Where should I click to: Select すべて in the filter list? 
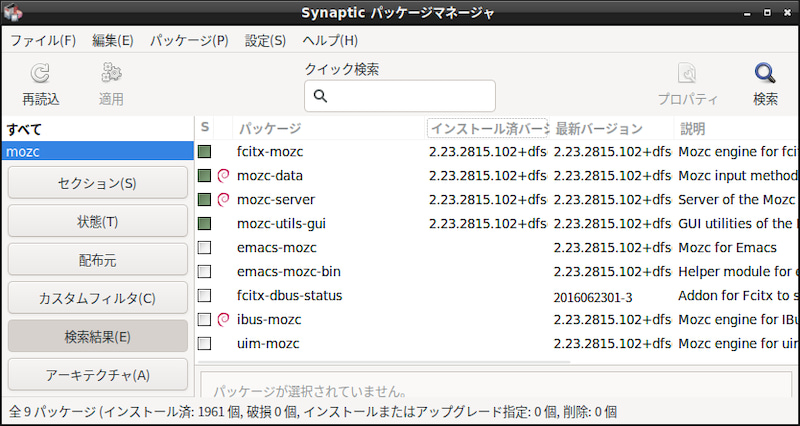tap(97, 129)
